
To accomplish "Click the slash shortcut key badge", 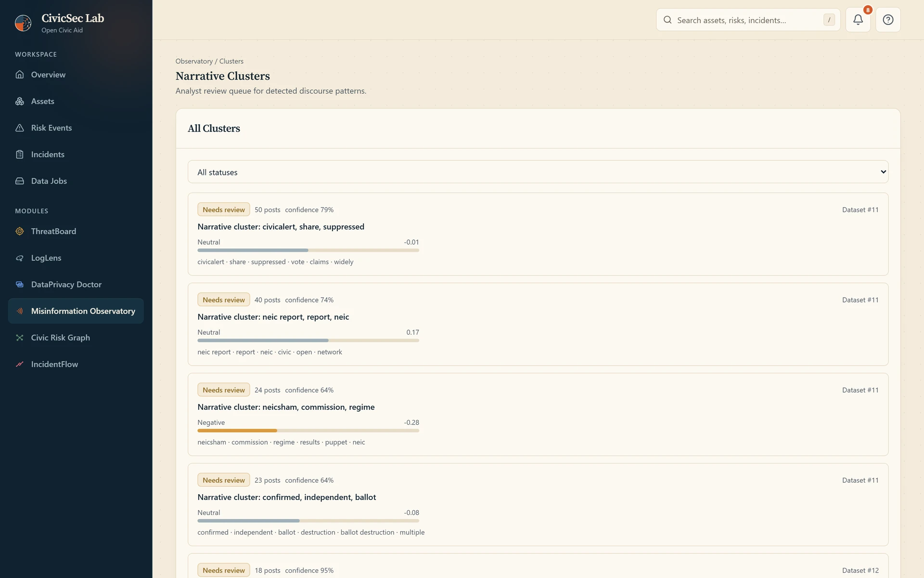I will point(829,20).
